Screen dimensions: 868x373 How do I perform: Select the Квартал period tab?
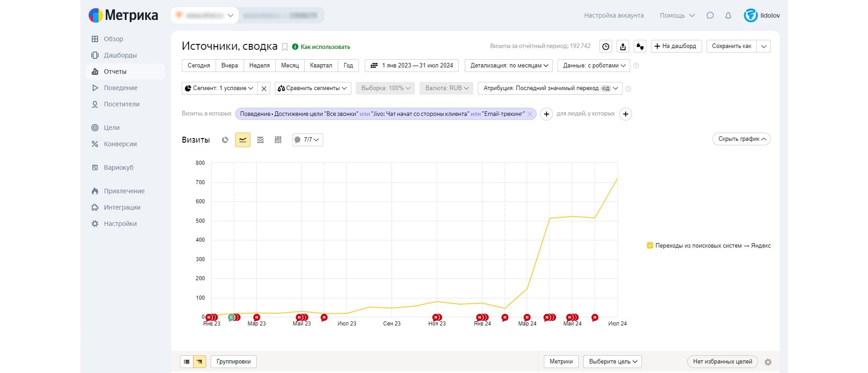[x=321, y=66]
